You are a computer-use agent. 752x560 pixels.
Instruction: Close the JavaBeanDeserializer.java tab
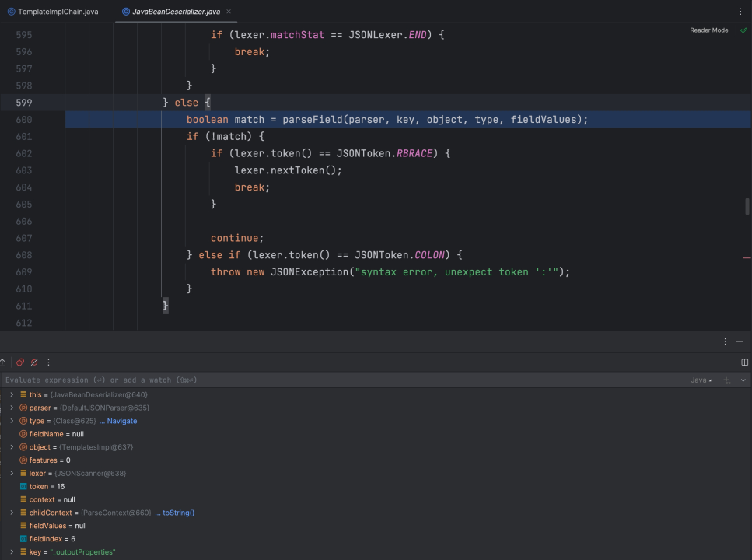[x=229, y=12]
